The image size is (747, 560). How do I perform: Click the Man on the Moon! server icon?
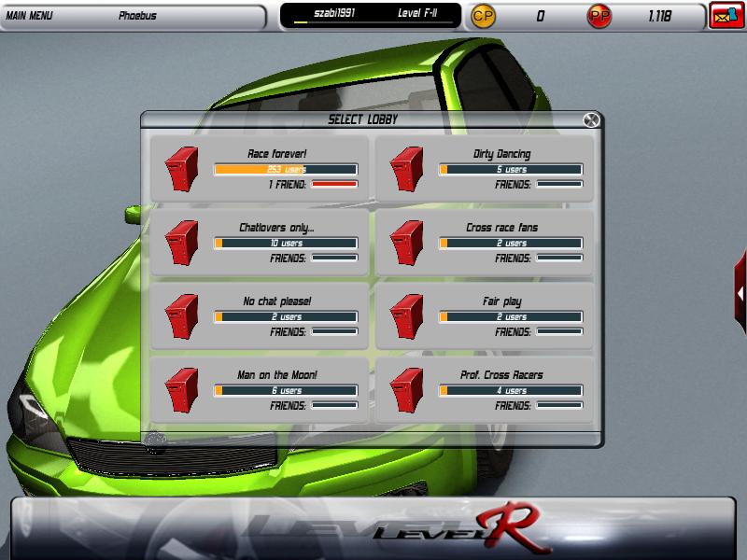183,390
